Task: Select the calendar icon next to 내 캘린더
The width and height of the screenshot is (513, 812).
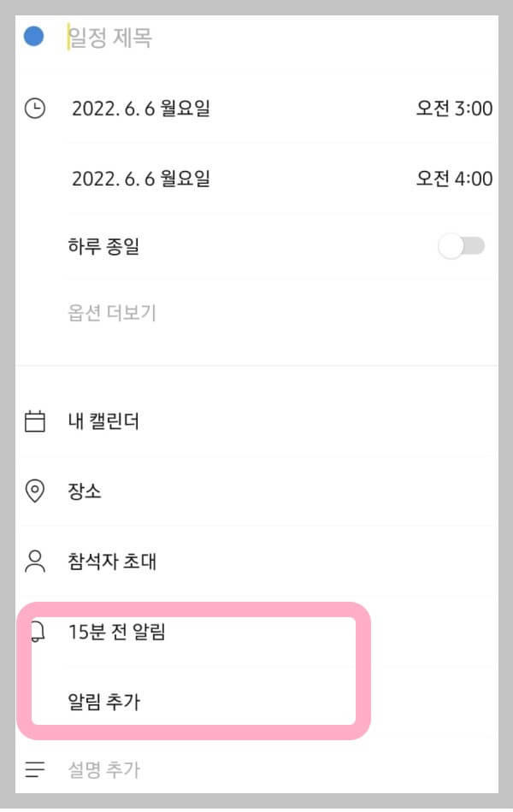Action: pos(34,421)
